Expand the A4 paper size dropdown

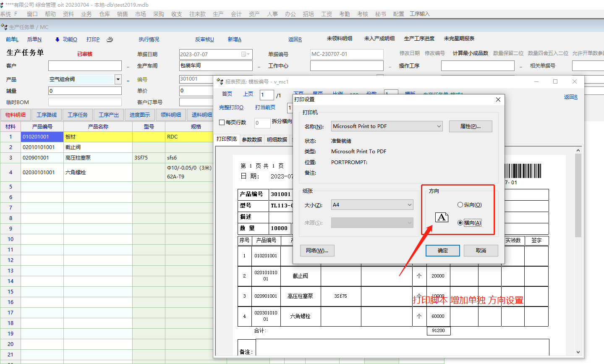click(x=410, y=205)
